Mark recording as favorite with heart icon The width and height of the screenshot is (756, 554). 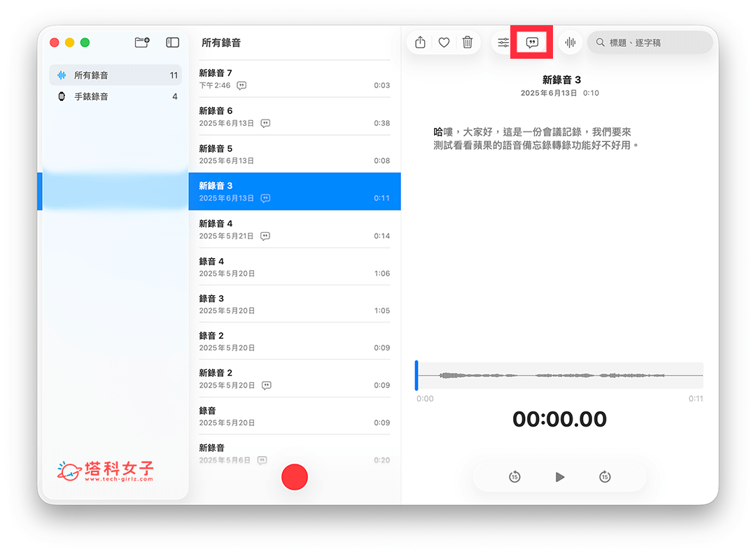tap(444, 43)
